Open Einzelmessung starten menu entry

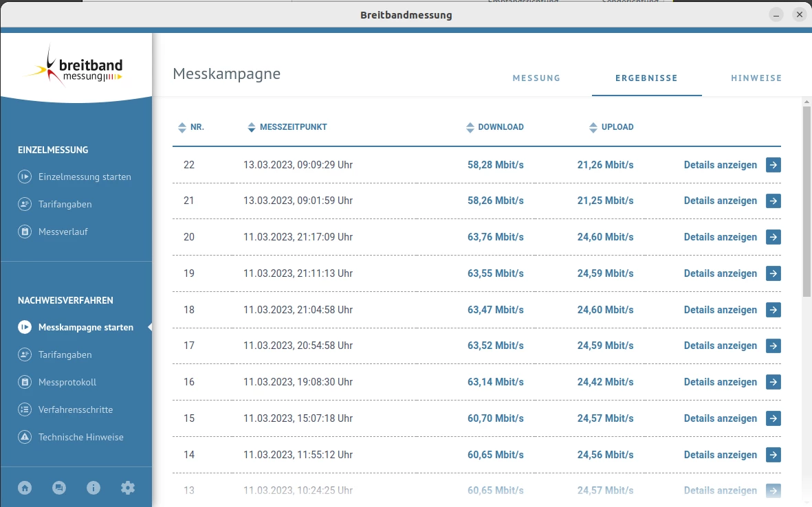(85, 177)
